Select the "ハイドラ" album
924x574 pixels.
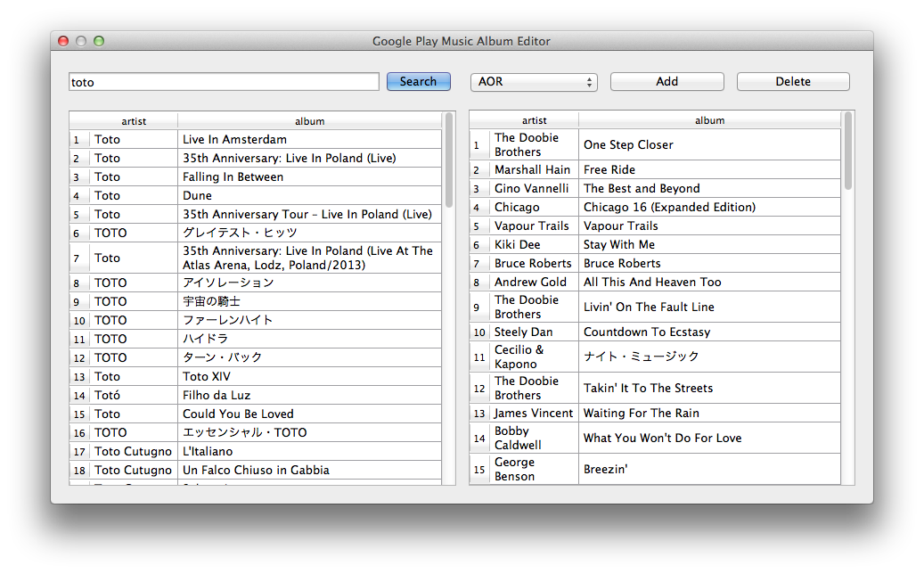click(310, 339)
